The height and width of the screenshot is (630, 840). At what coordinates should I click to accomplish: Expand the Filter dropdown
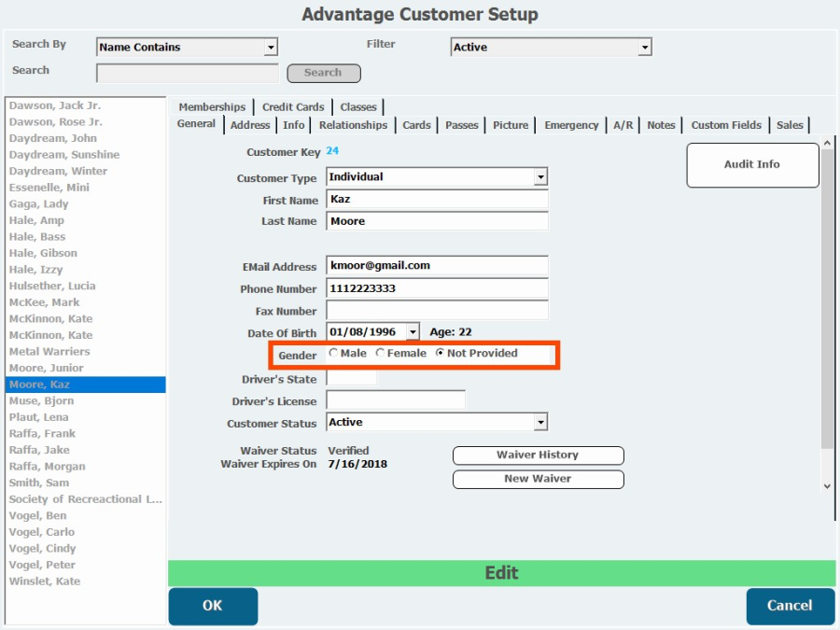tap(644, 48)
